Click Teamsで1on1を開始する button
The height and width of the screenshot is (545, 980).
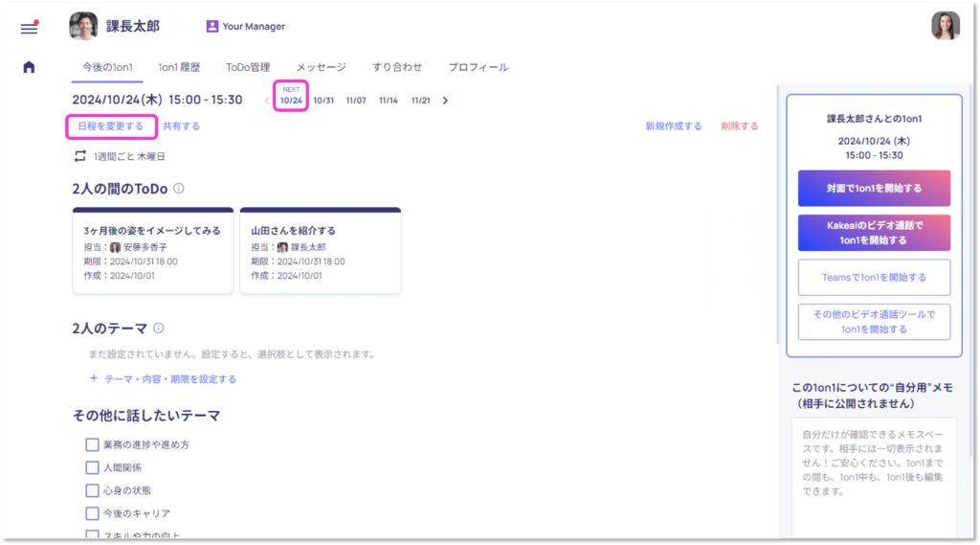(875, 277)
